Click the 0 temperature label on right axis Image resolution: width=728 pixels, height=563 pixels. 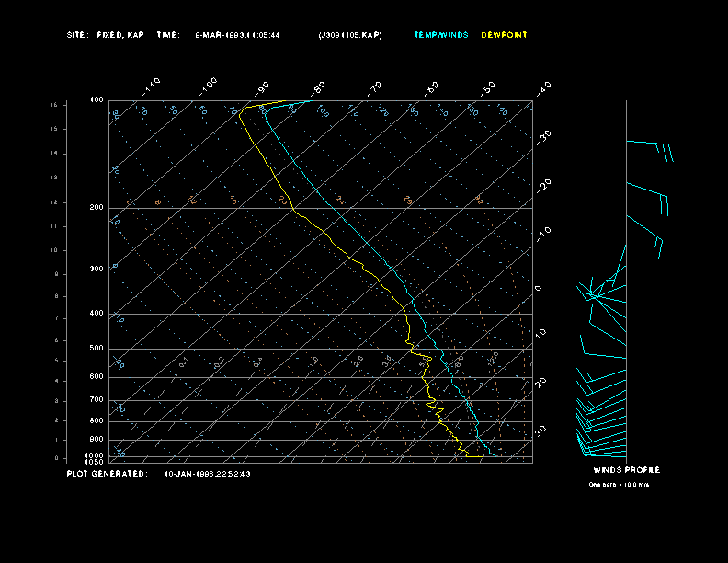click(539, 289)
